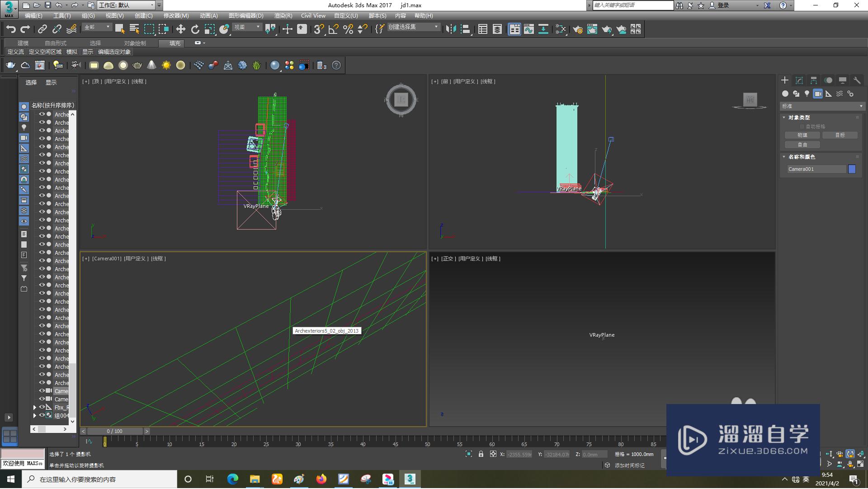Select the Cameras category icon

pyautogui.click(x=818, y=94)
